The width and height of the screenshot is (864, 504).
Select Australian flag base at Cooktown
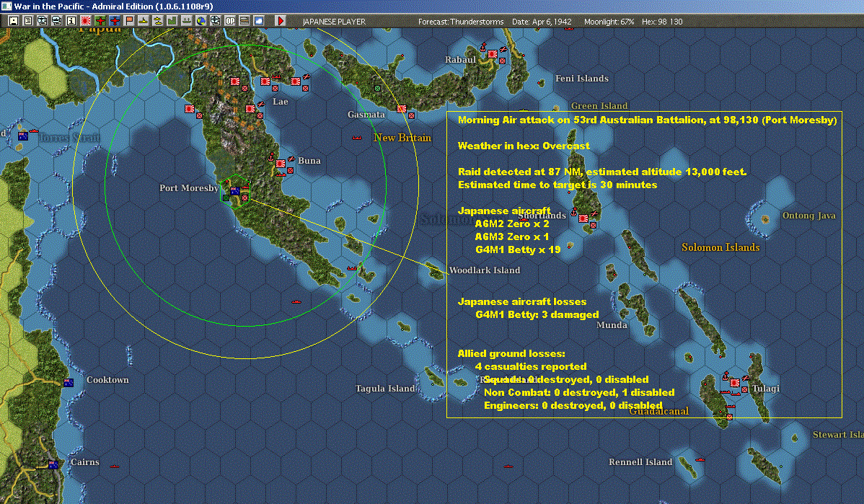click(x=69, y=383)
